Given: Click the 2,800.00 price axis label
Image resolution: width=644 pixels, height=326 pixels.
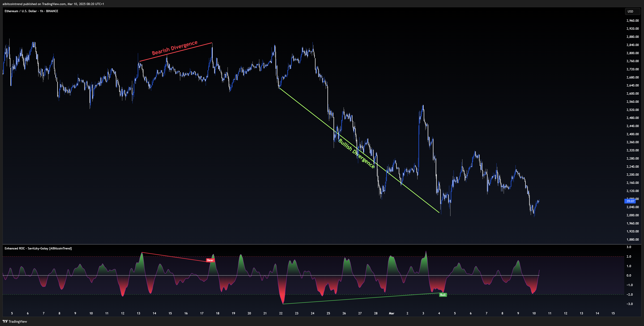Looking at the screenshot, I should tap(633, 53).
